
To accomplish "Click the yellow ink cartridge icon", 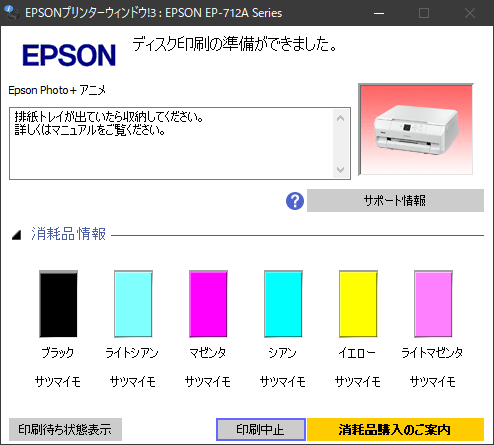I will coord(358,304).
